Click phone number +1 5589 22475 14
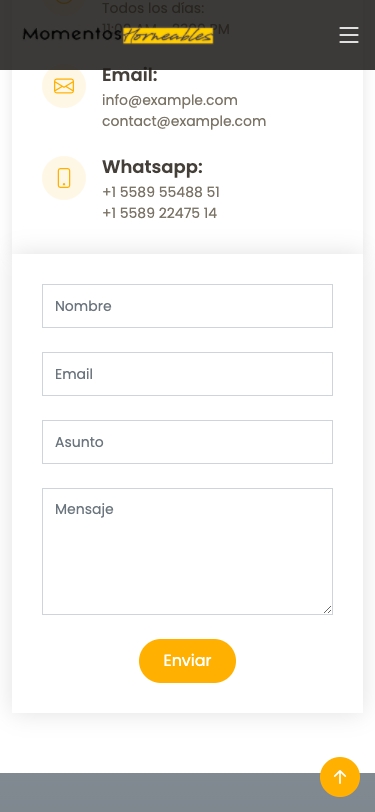Screen dimensions: 375x812 (160, 213)
